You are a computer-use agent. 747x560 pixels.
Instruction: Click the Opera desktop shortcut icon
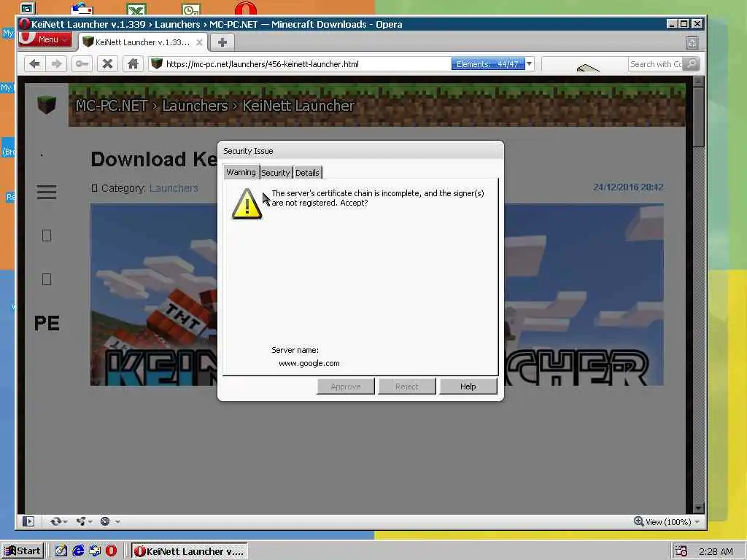[246, 7]
